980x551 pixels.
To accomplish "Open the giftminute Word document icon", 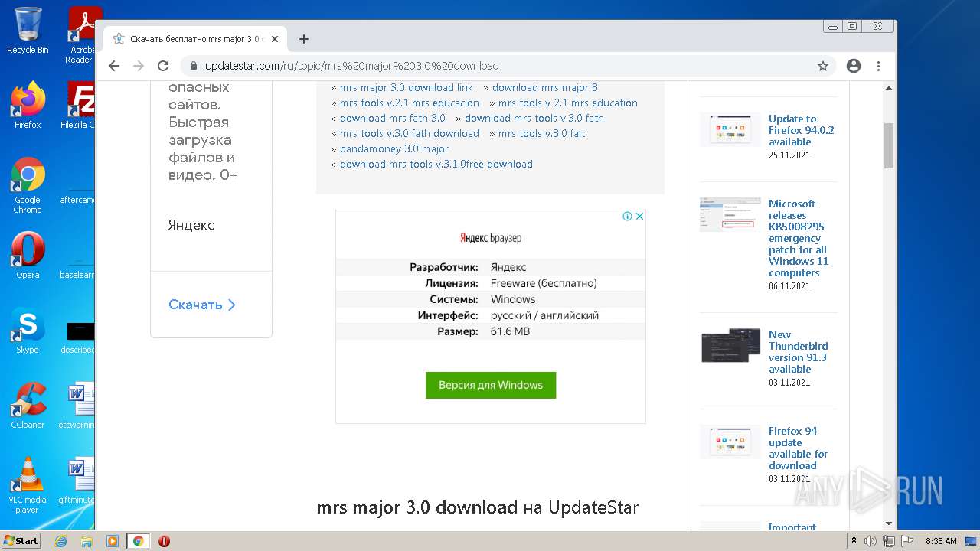I will [78, 481].
